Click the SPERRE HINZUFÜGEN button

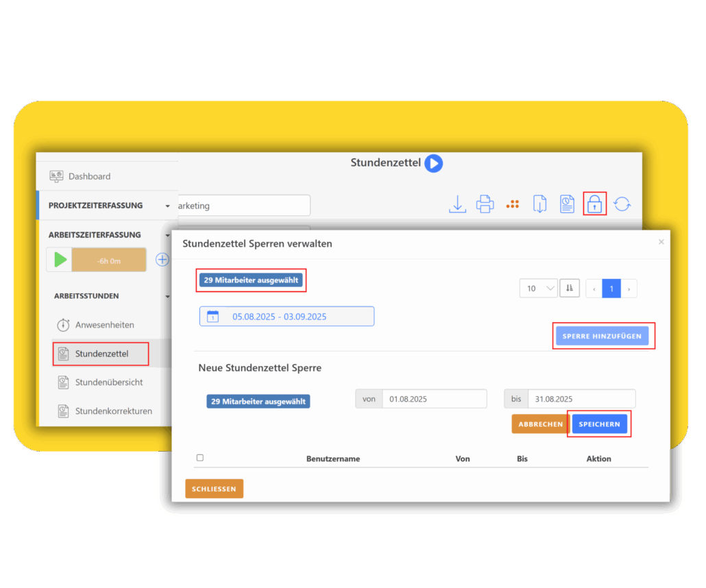click(x=602, y=336)
